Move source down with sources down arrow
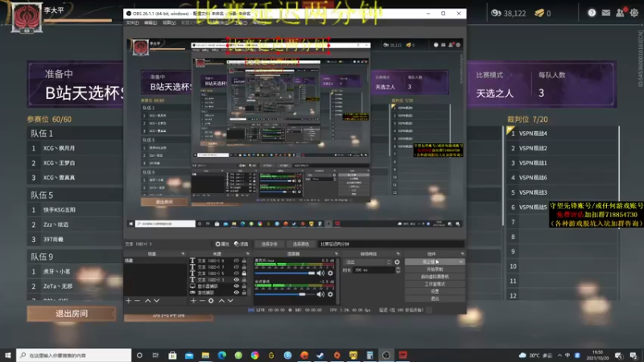The width and height of the screenshot is (644, 362). 230,301
